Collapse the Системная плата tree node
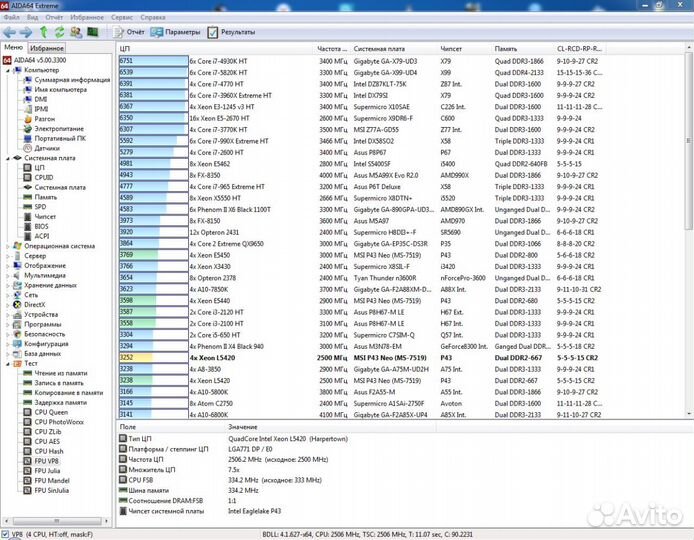Image resolution: width=694 pixels, height=540 pixels. tap(8, 158)
